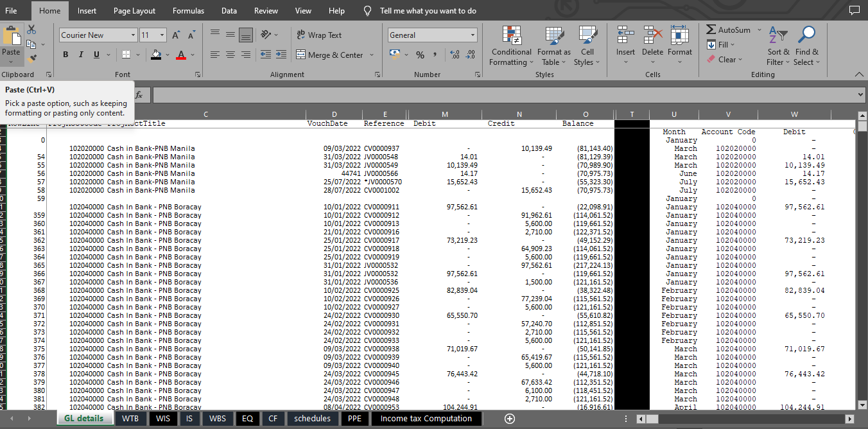This screenshot has width=868, height=429.
Task: Apply the red font color swatch
Action: (x=181, y=55)
